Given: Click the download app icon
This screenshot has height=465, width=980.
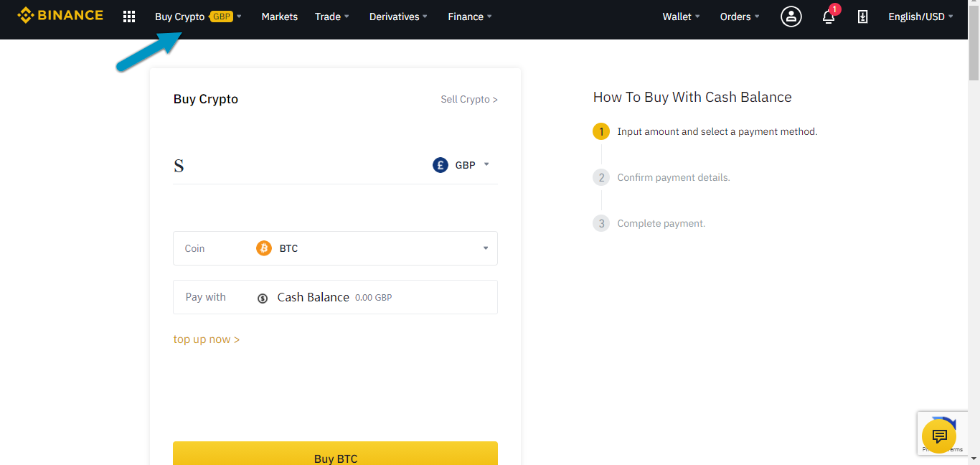Looking at the screenshot, I should 862,17.
